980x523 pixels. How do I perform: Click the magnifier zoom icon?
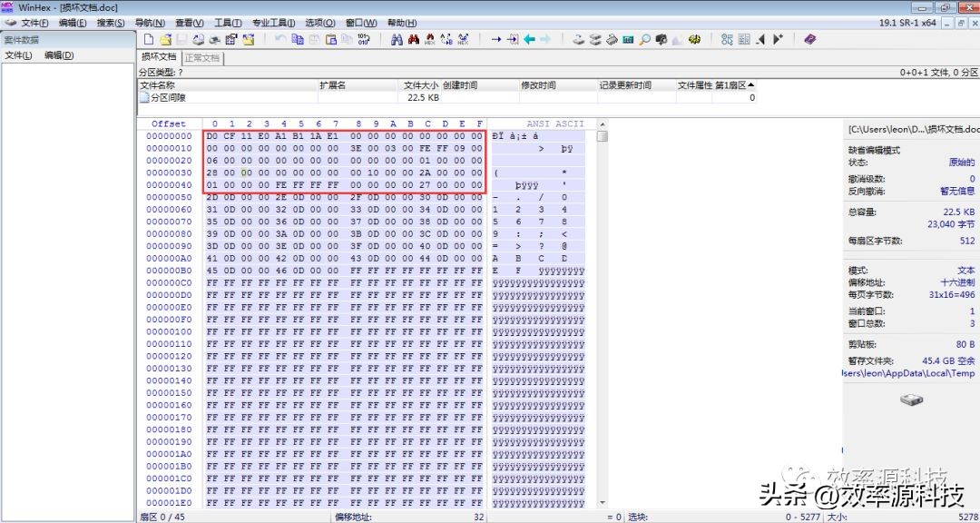click(x=643, y=39)
